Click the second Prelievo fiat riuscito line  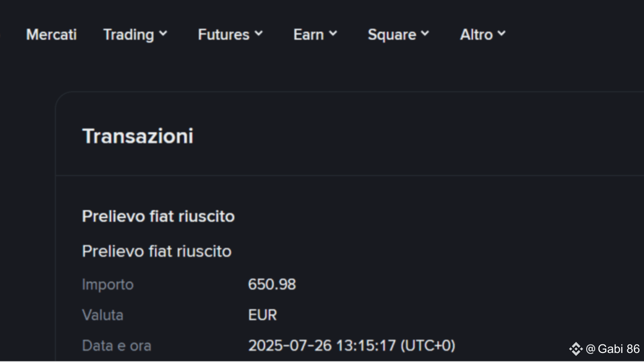156,251
